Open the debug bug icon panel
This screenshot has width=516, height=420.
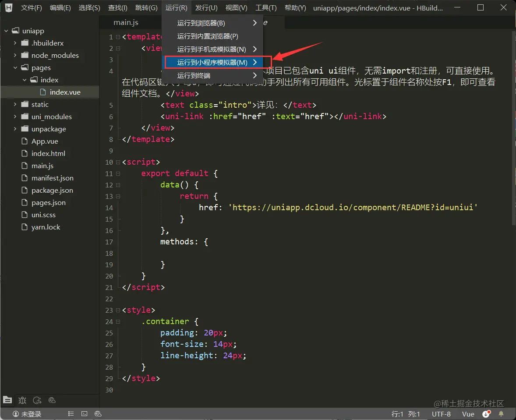[x=22, y=400]
